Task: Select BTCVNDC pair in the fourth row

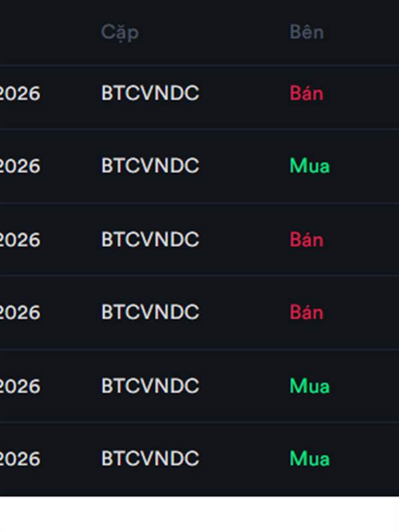Action: pyautogui.click(x=150, y=312)
